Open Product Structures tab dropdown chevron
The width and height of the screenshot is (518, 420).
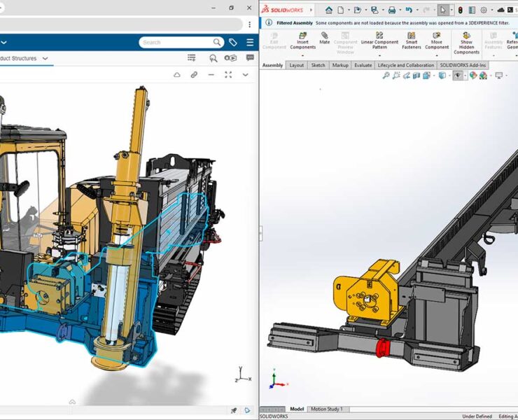(x=45, y=59)
